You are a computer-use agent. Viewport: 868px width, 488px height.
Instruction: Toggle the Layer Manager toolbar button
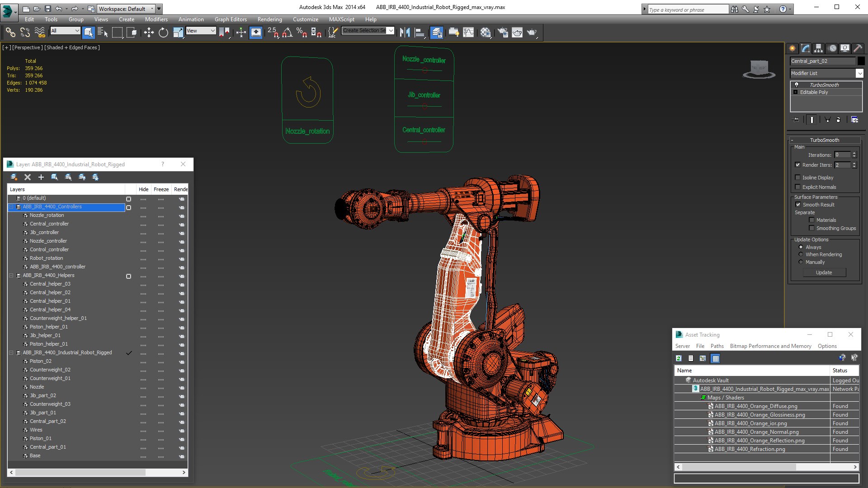click(x=436, y=32)
